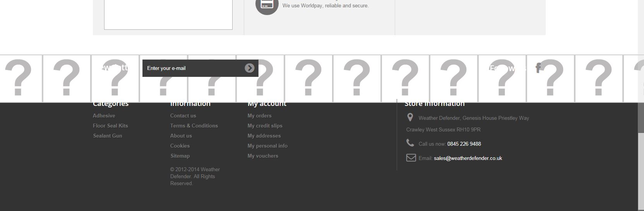Click the We use Worldpay secure text
The height and width of the screenshot is (211, 644).
pos(325,5)
